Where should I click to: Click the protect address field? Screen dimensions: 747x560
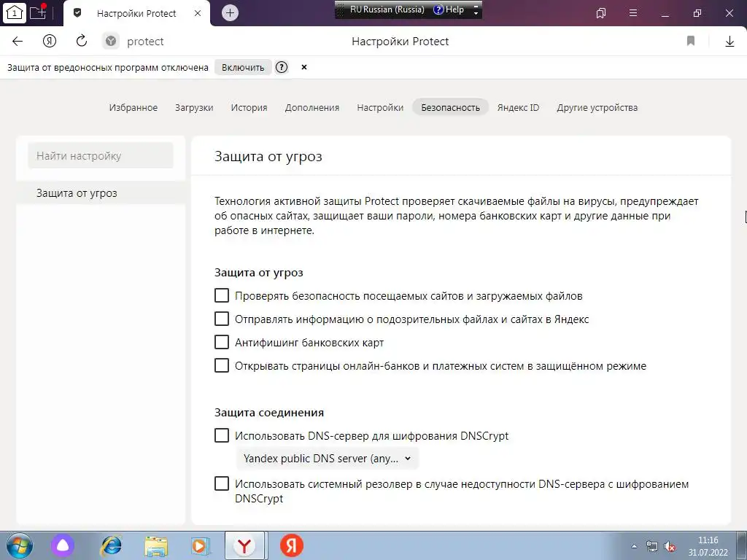[x=145, y=42]
